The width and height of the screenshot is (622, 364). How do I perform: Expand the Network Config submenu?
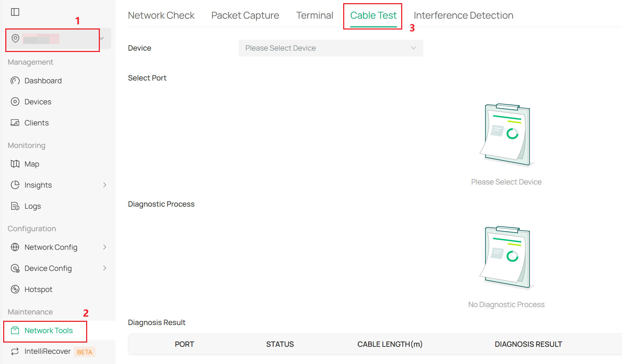coord(104,247)
